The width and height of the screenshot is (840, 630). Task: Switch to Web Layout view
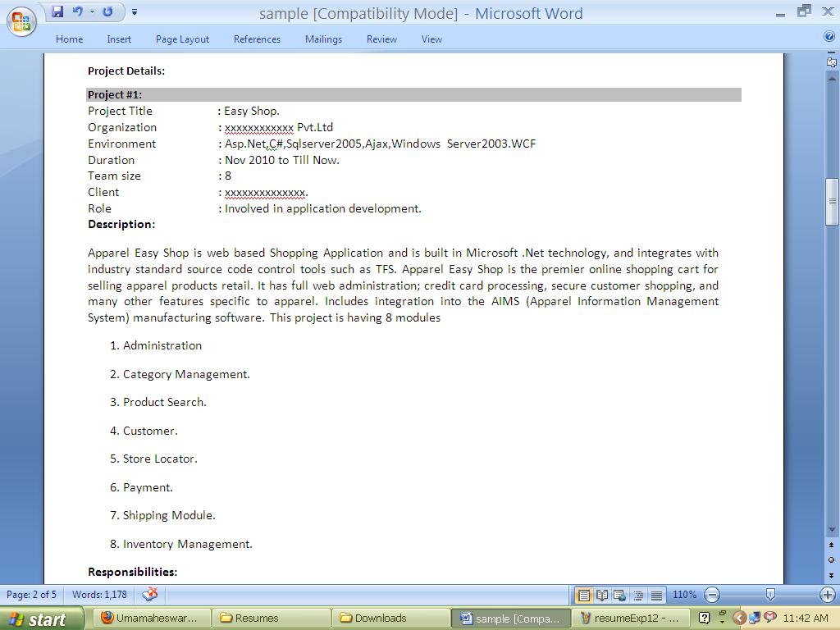coord(620,595)
